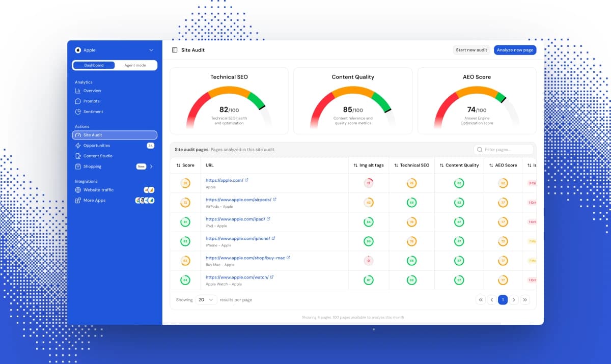The height and width of the screenshot is (364, 611).
Task: Open the https://www.apple.com/ipad/ link
Action: [x=235, y=219]
